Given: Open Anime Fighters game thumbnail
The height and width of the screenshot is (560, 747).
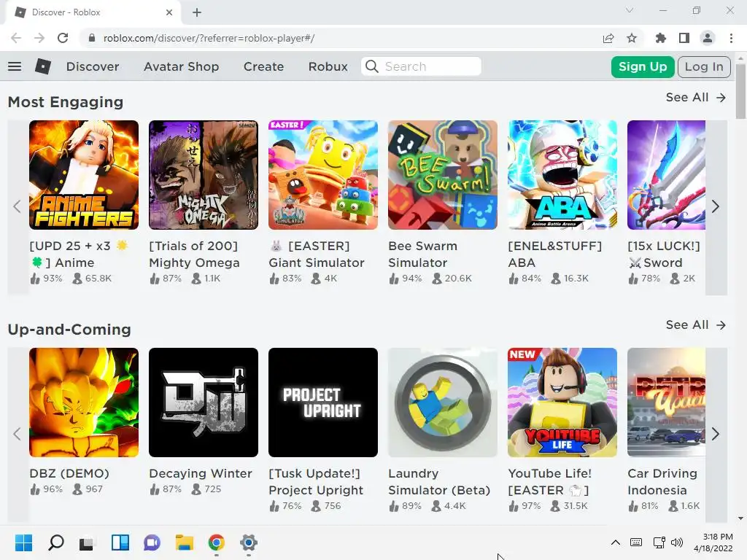Looking at the screenshot, I should pyautogui.click(x=84, y=175).
